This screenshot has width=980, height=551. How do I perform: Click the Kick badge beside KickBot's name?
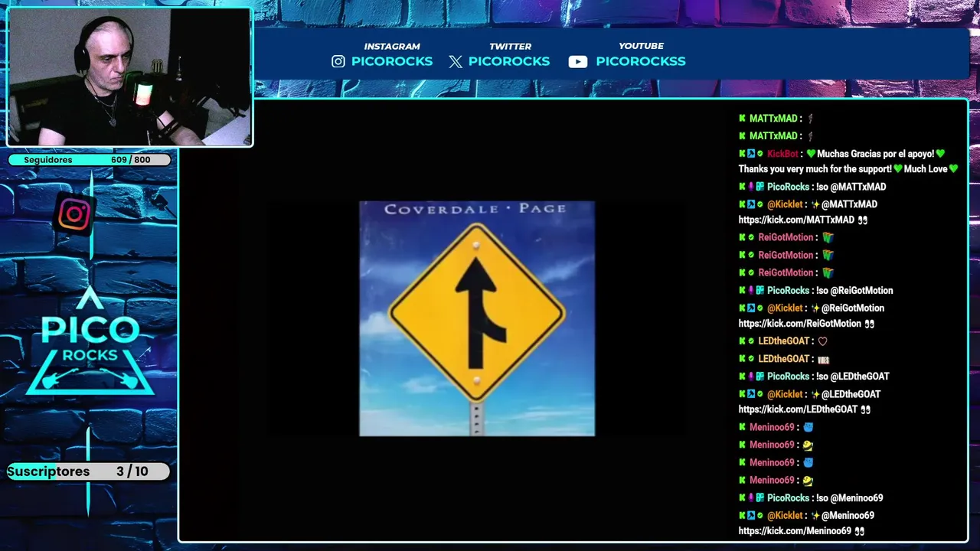742,154
